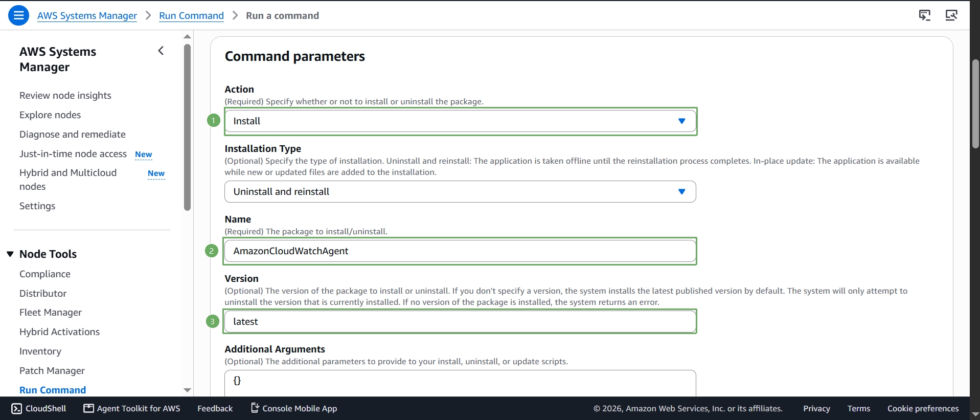
Task: Open Agent Toolkit for AWS
Action: tap(132, 408)
